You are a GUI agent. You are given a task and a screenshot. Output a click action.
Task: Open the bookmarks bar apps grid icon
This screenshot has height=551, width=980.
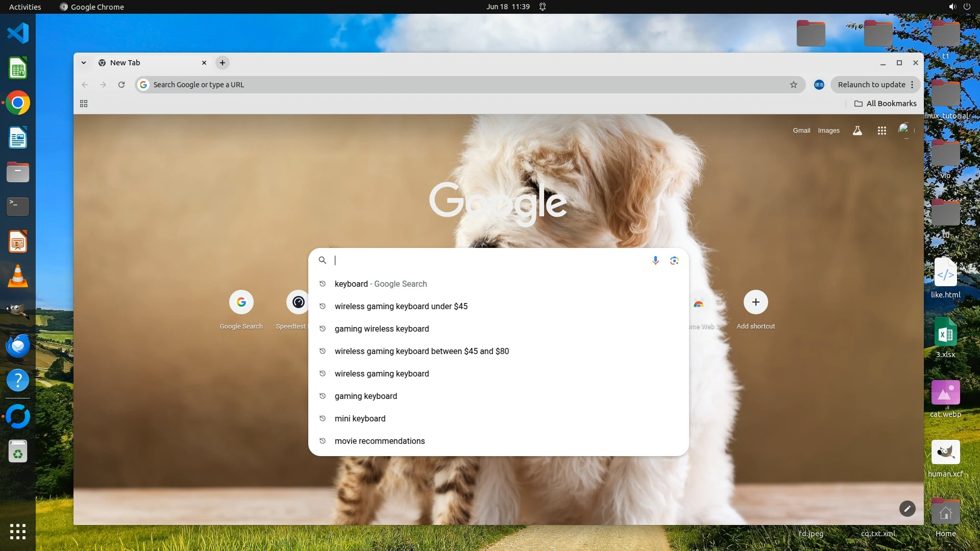click(x=84, y=104)
